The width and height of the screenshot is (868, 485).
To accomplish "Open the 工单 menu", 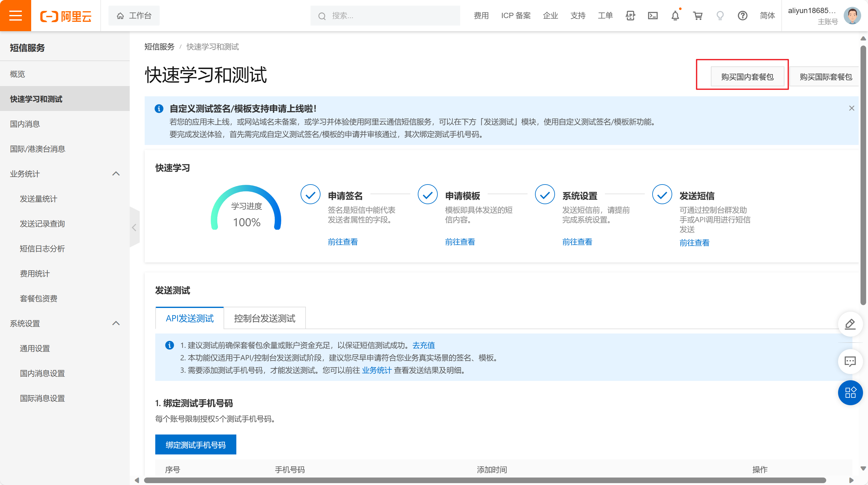I will click(x=605, y=16).
